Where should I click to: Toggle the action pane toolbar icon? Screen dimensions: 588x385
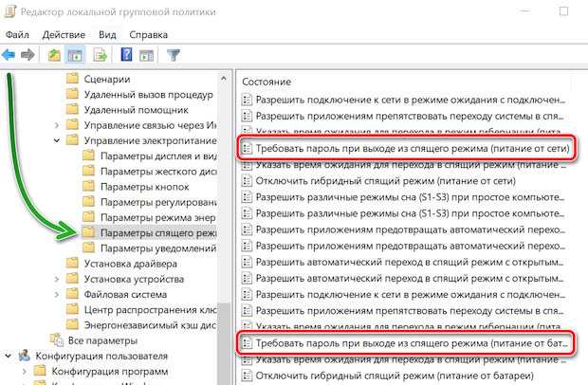147,56
